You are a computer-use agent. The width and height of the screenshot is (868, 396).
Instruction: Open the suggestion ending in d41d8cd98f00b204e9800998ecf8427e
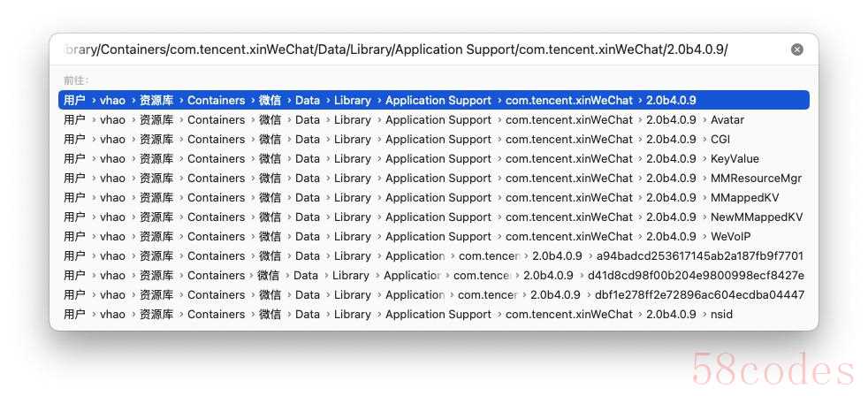434,275
